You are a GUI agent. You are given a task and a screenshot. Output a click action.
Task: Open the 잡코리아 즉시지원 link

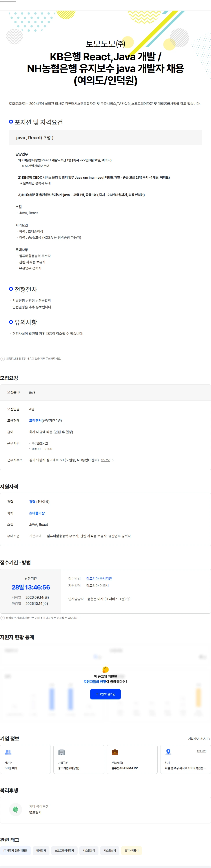(x=99, y=578)
